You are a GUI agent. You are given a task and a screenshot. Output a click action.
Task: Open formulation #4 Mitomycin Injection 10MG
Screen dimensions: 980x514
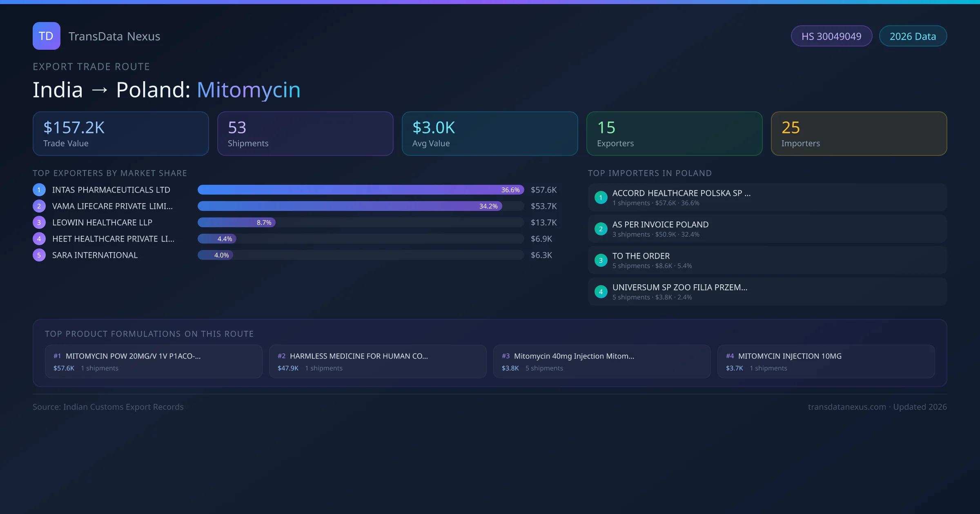[826, 361]
